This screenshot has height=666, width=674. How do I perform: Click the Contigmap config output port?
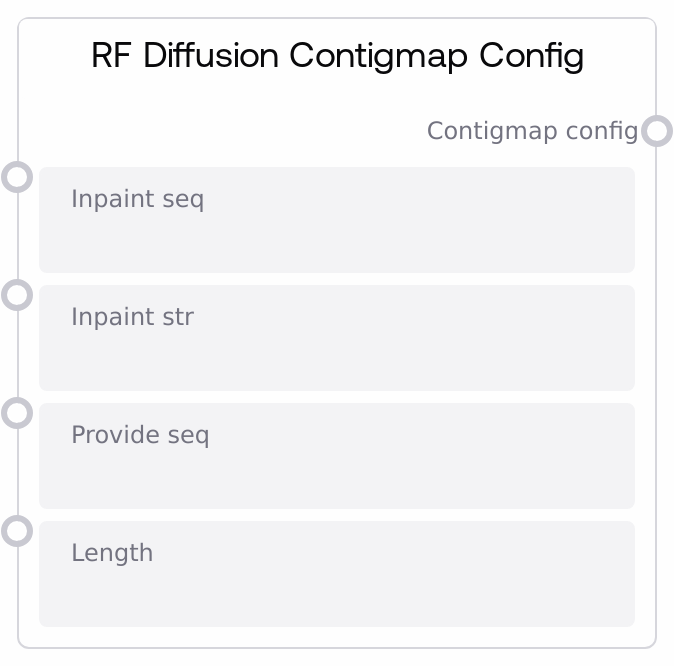[656, 131]
